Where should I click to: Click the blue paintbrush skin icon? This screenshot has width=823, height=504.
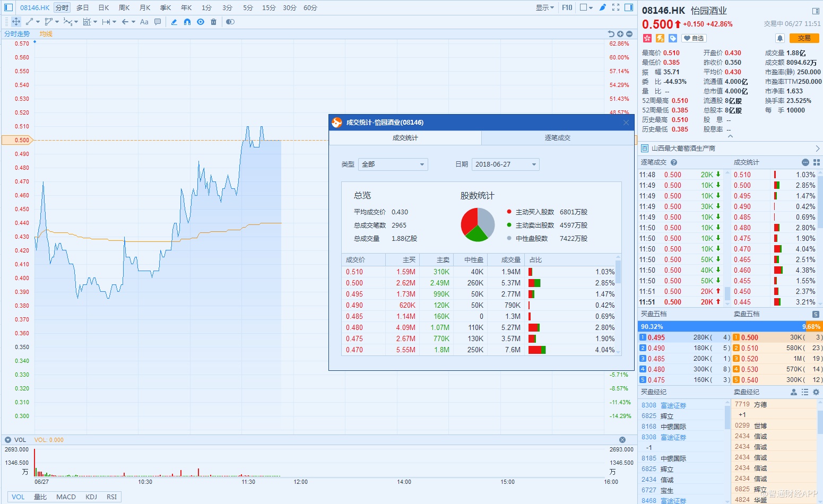(x=602, y=7)
